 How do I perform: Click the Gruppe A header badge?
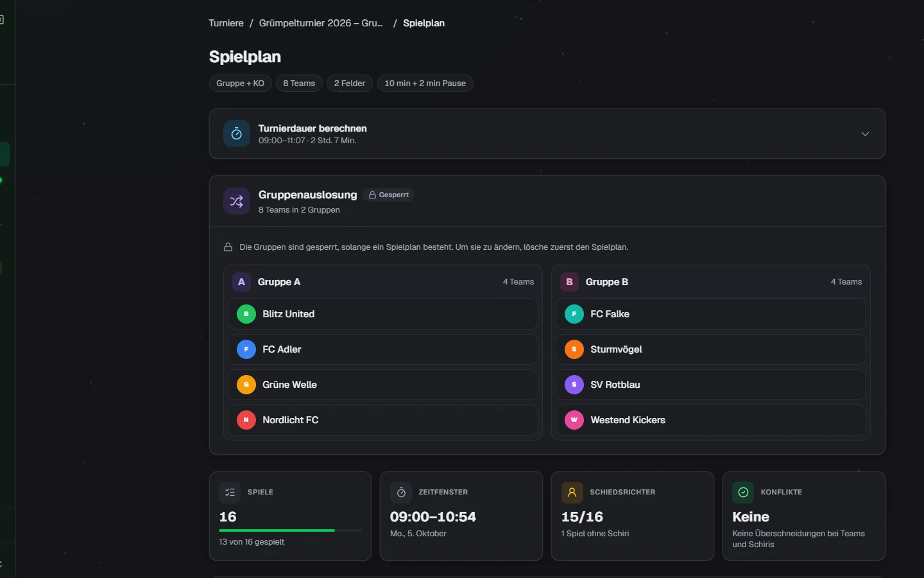[x=241, y=282]
